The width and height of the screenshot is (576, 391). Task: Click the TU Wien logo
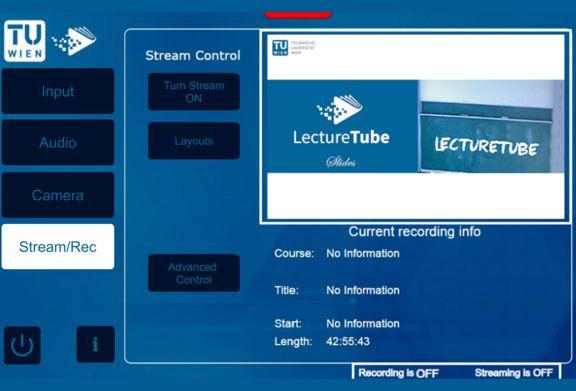click(25, 41)
